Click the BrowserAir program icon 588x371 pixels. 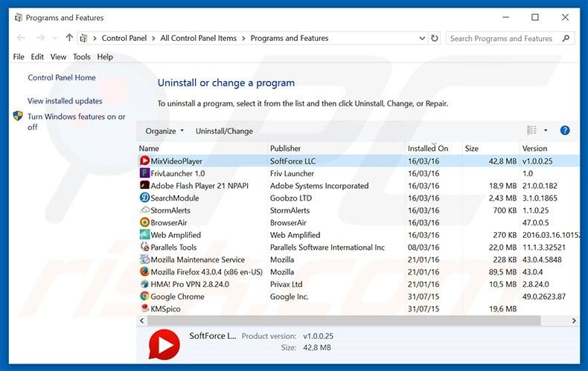(144, 222)
